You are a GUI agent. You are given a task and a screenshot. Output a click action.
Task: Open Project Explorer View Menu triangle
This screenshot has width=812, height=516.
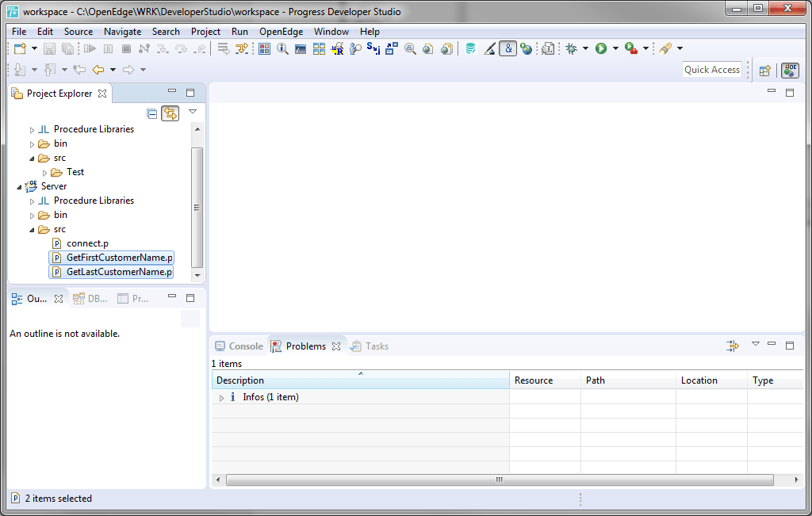coord(193,111)
